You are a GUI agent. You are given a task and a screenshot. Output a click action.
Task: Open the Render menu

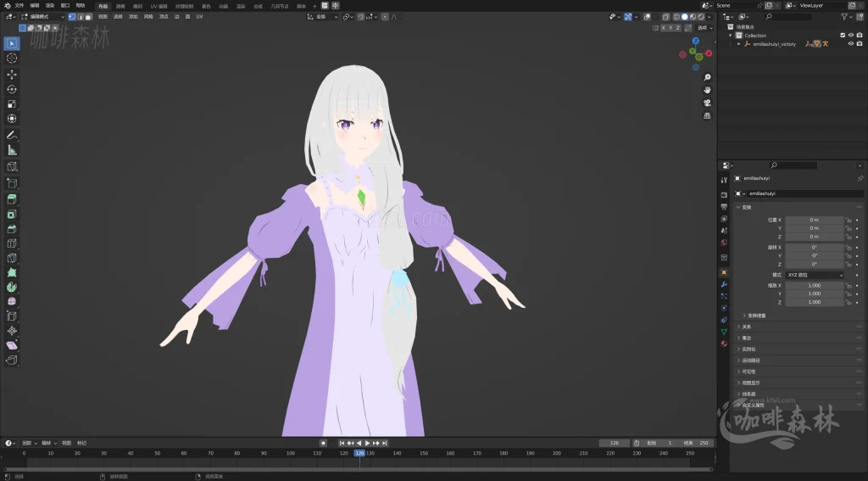pyautogui.click(x=50, y=6)
